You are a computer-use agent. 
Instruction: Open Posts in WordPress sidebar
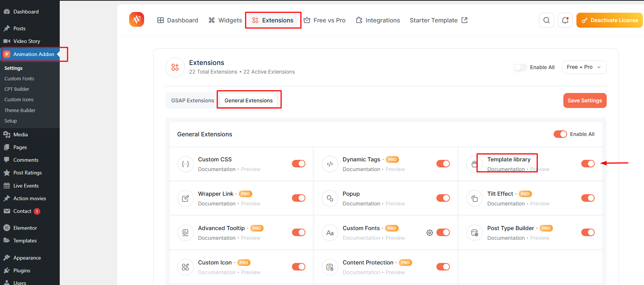(x=30, y=28)
